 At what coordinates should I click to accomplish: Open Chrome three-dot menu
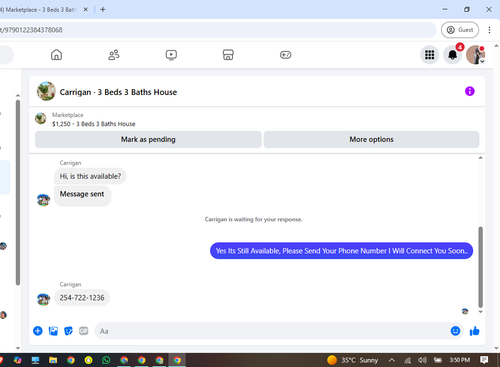[x=489, y=30]
